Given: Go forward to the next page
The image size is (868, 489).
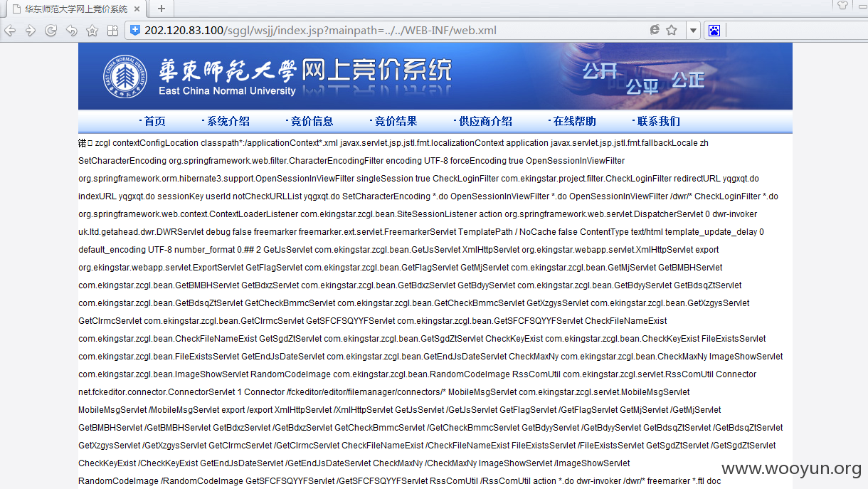Looking at the screenshot, I should pyautogui.click(x=31, y=31).
